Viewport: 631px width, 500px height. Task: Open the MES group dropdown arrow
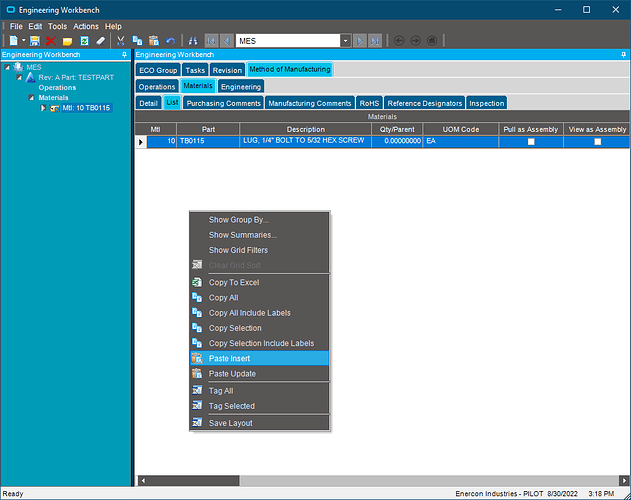(x=345, y=41)
